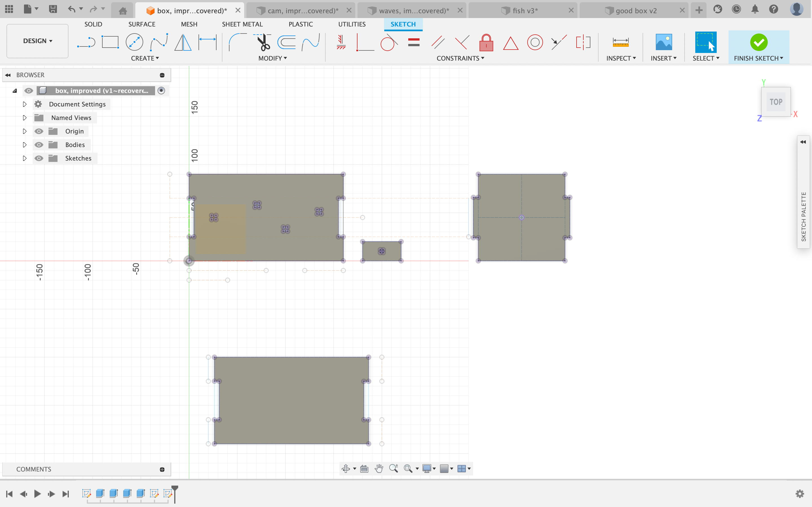Click the TOP face of ViewCube

pos(776,102)
